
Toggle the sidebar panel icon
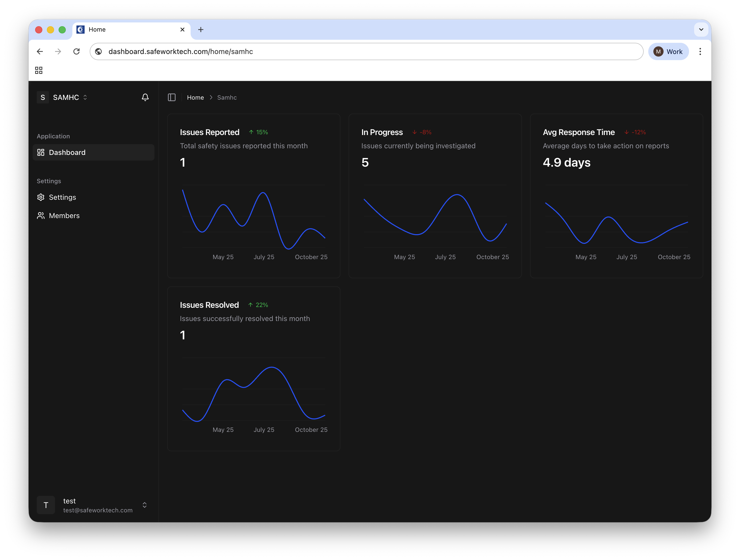click(171, 97)
